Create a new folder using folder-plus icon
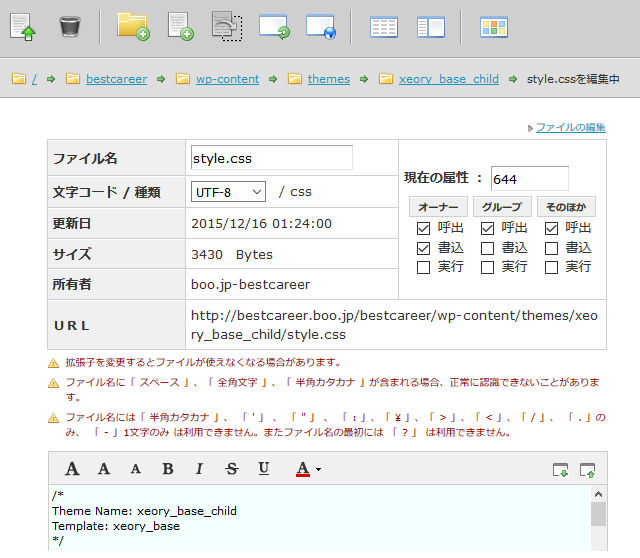640x558 pixels. tap(133, 27)
